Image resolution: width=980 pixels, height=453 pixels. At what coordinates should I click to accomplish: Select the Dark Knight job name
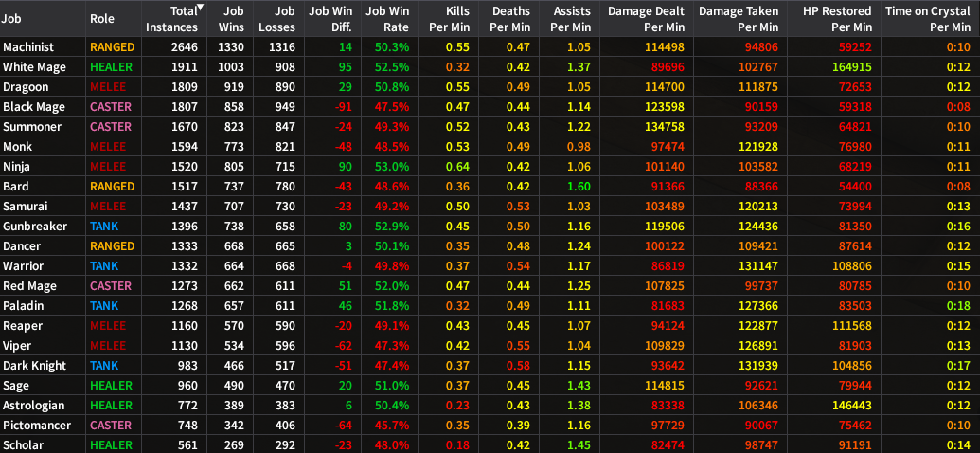pos(34,366)
